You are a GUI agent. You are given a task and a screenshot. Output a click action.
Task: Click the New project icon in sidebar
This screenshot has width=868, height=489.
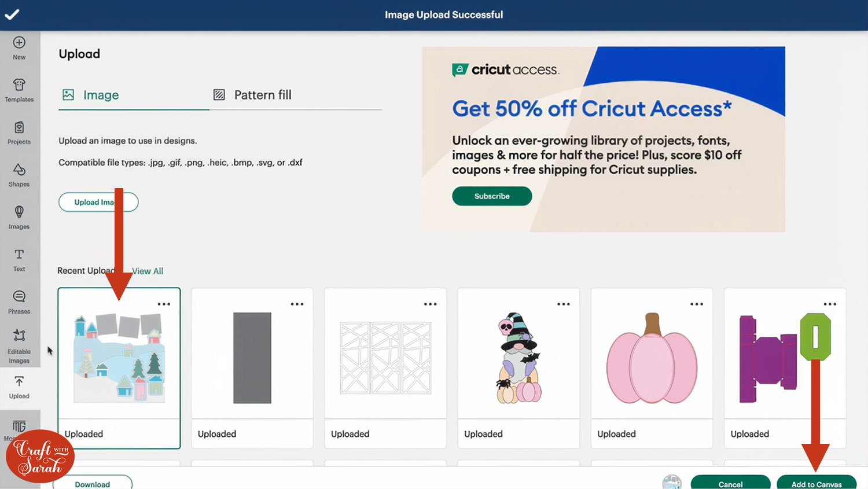[19, 43]
